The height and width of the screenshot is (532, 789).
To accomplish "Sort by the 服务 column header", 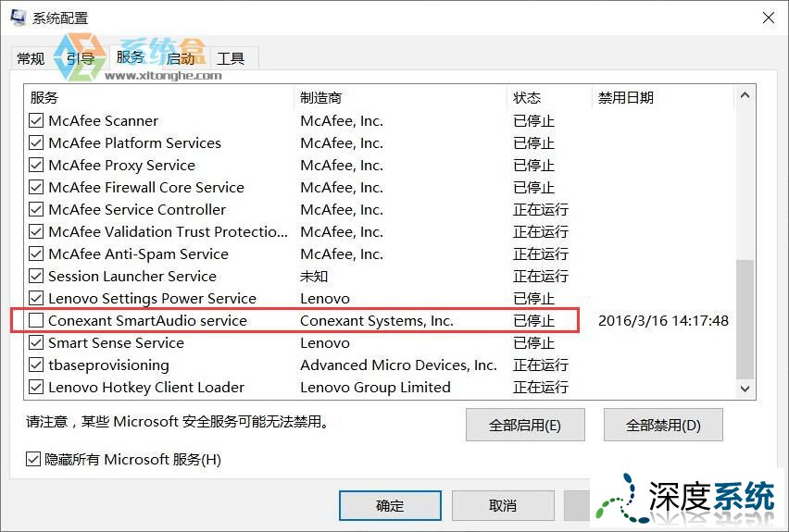I will point(158,97).
